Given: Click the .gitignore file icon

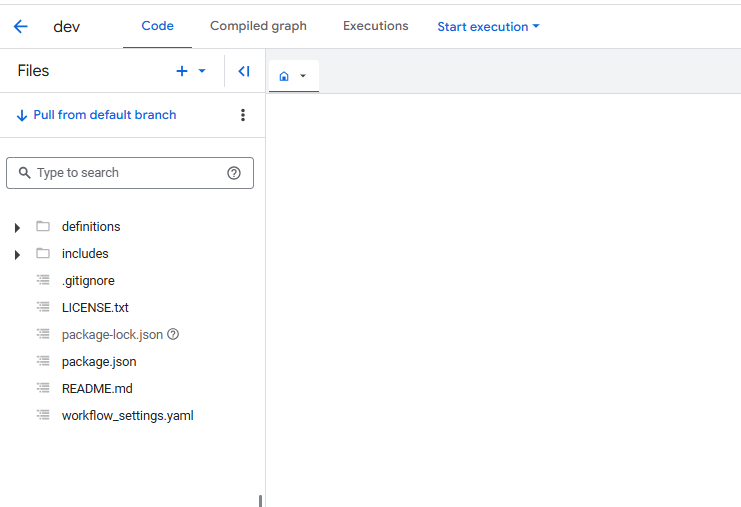Looking at the screenshot, I should 43,280.
